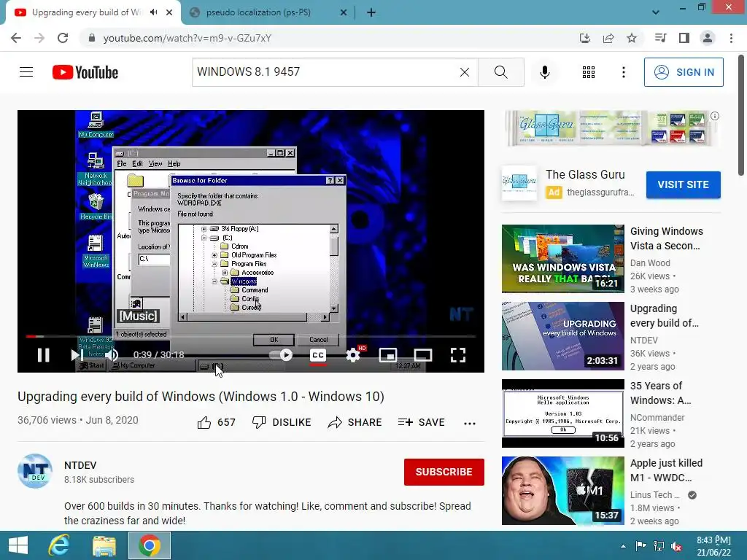Sign in to YouTube
Screen dimensions: 747x560
[684, 72]
